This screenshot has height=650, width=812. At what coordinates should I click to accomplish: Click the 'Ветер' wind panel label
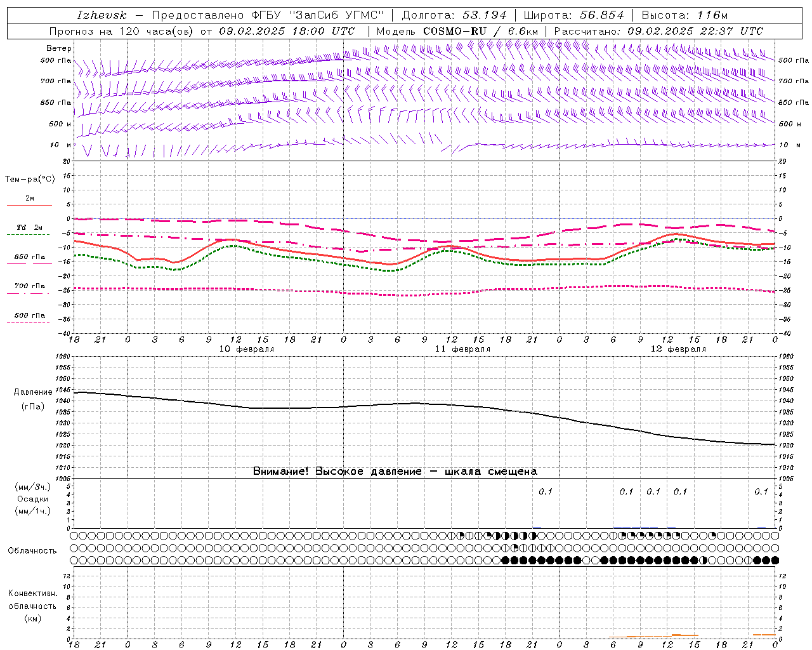59,48
